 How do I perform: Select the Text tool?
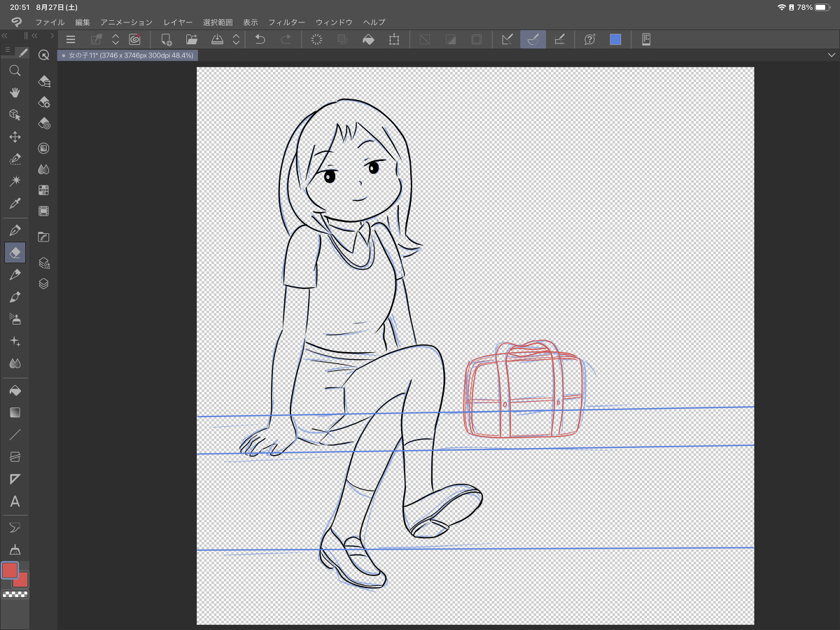(x=15, y=502)
